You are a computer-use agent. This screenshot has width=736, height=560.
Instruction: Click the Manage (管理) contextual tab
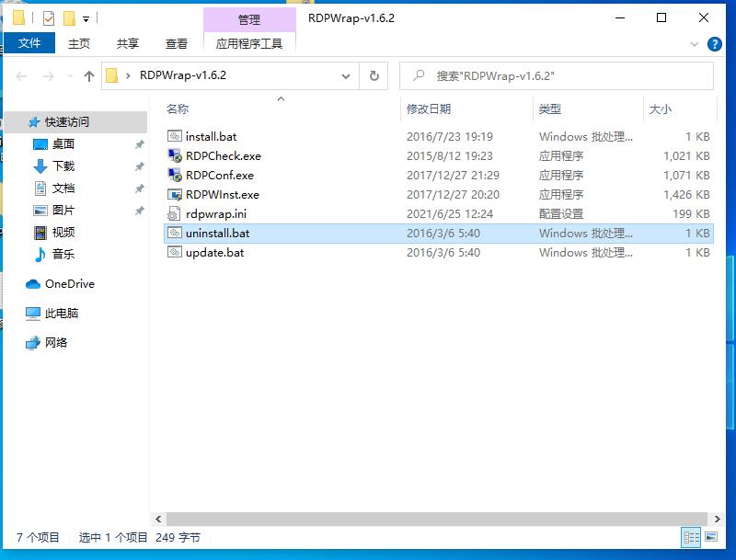point(249,19)
